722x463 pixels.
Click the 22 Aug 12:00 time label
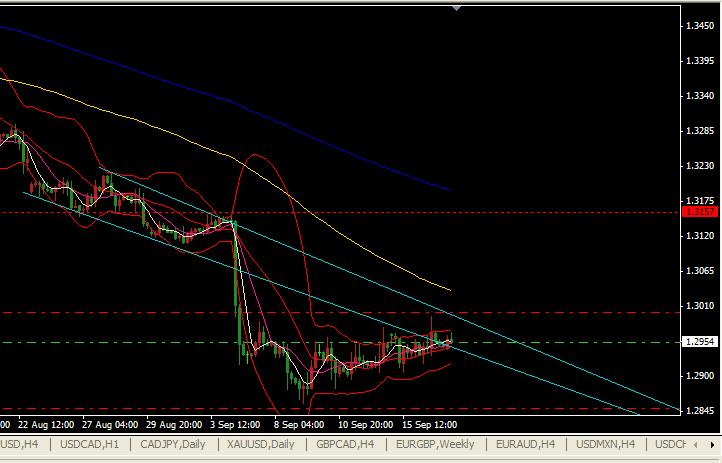pos(46,424)
